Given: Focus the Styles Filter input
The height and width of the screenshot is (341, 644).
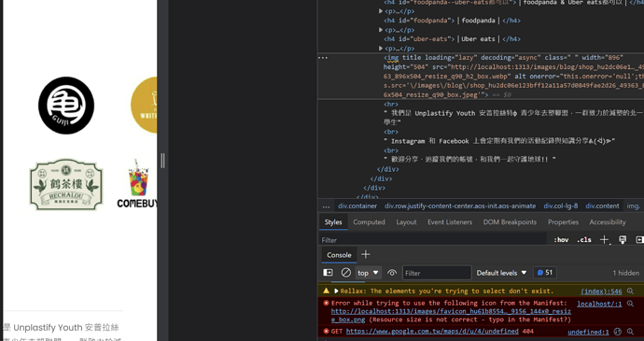Looking at the screenshot, I should tap(433, 240).
